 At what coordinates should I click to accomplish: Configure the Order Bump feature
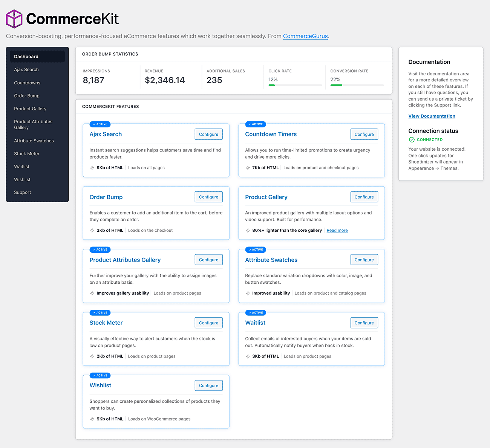click(208, 197)
